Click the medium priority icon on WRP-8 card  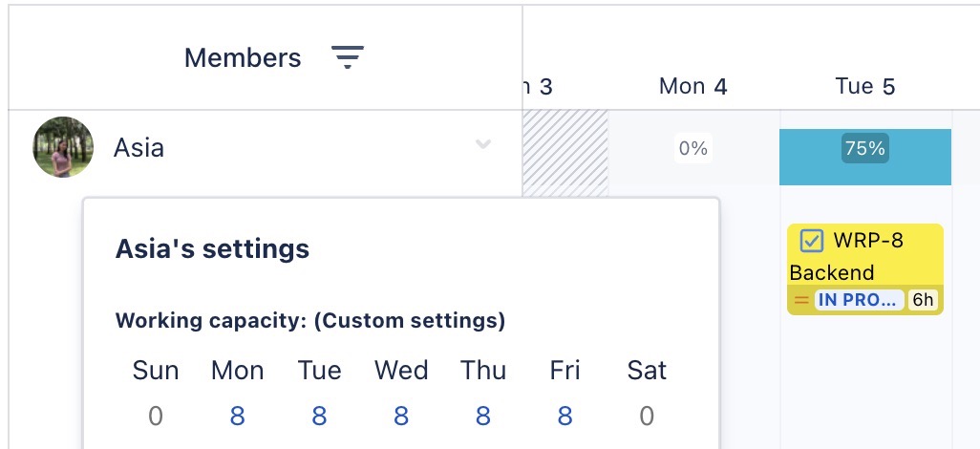[x=801, y=300]
